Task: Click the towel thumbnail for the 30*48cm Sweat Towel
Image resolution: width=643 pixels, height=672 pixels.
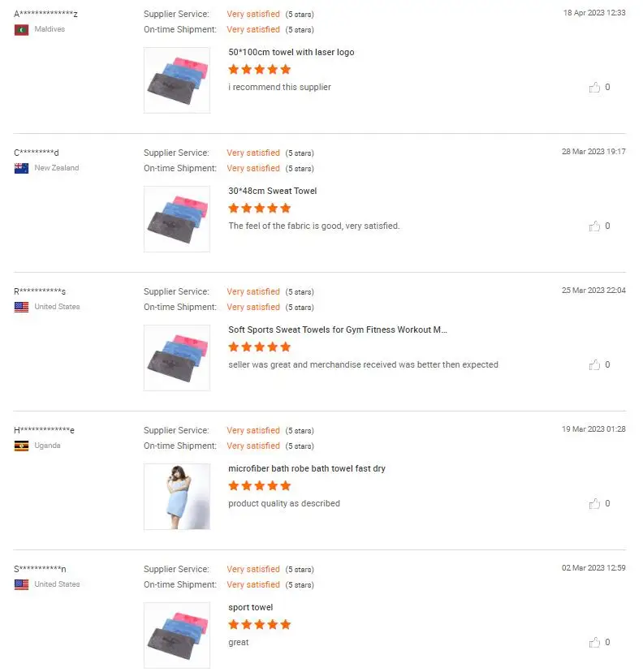Action: pyautogui.click(x=177, y=219)
